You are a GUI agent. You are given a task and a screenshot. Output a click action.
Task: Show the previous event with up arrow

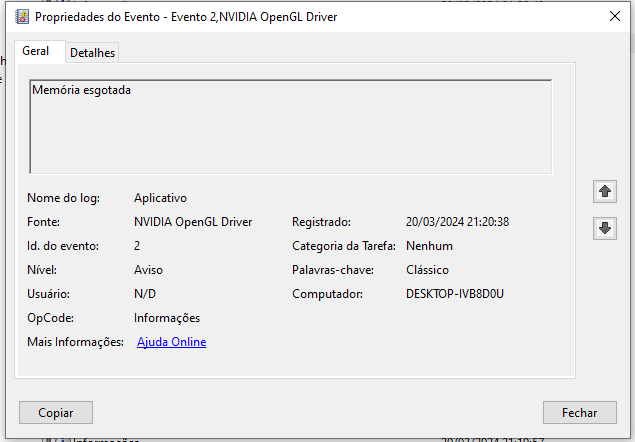tap(605, 191)
